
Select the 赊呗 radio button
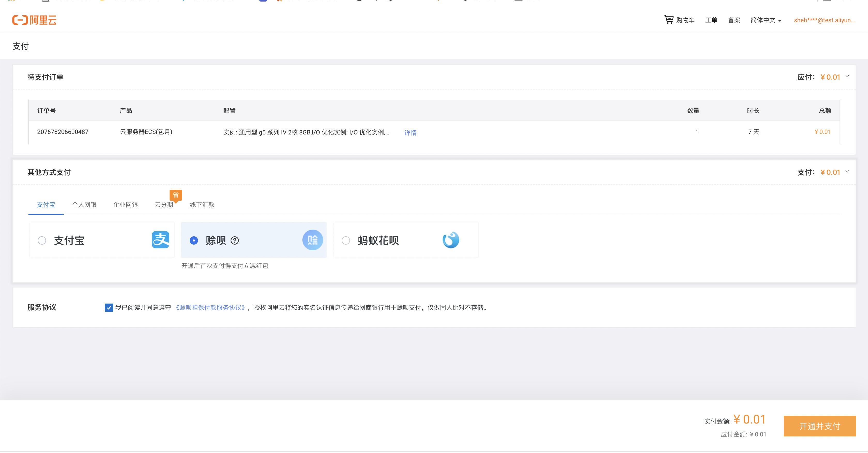pyautogui.click(x=194, y=240)
